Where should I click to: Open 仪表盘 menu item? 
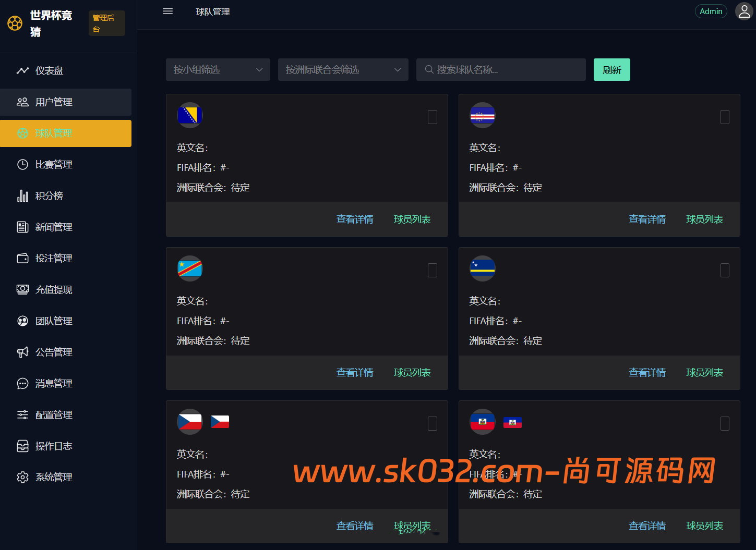coord(66,70)
